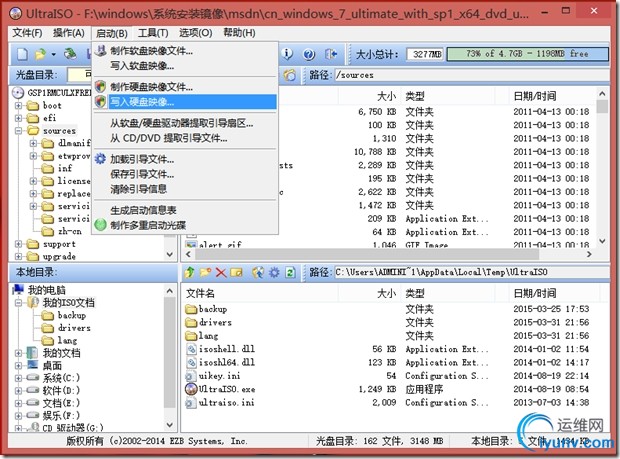Select ultraiso.ini in local file list
Screen dimensions: 620x459
coord(226,402)
